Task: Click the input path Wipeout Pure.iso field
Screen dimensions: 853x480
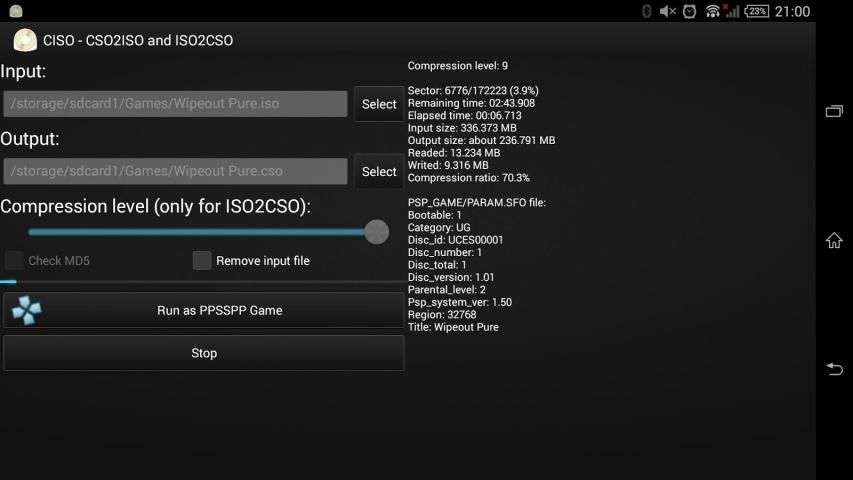Action: (175, 103)
